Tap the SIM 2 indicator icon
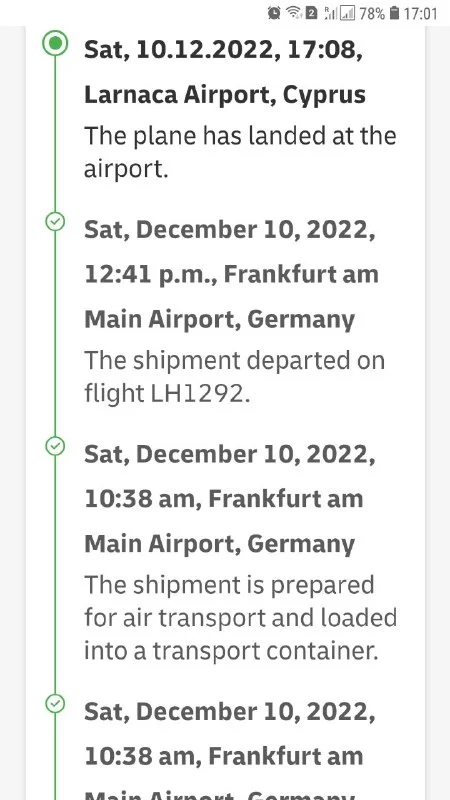The height and width of the screenshot is (800, 450). point(311,13)
